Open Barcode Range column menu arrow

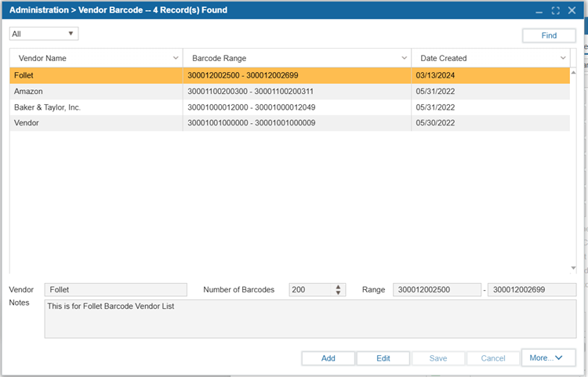point(404,58)
